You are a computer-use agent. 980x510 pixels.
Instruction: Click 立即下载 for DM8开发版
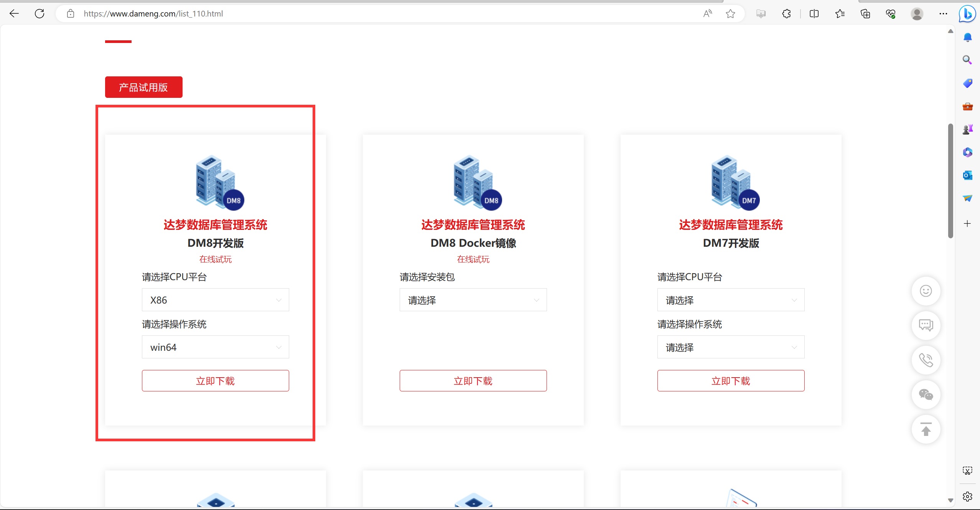(215, 381)
